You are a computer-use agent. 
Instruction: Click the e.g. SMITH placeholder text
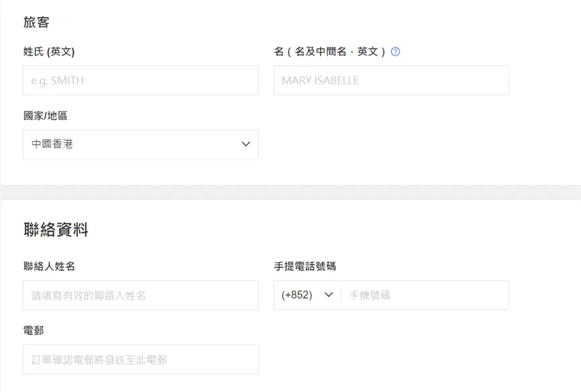[x=57, y=81]
